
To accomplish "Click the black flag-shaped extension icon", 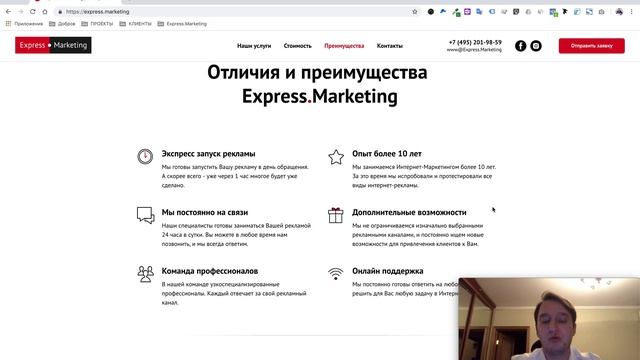I will tap(565, 12).
